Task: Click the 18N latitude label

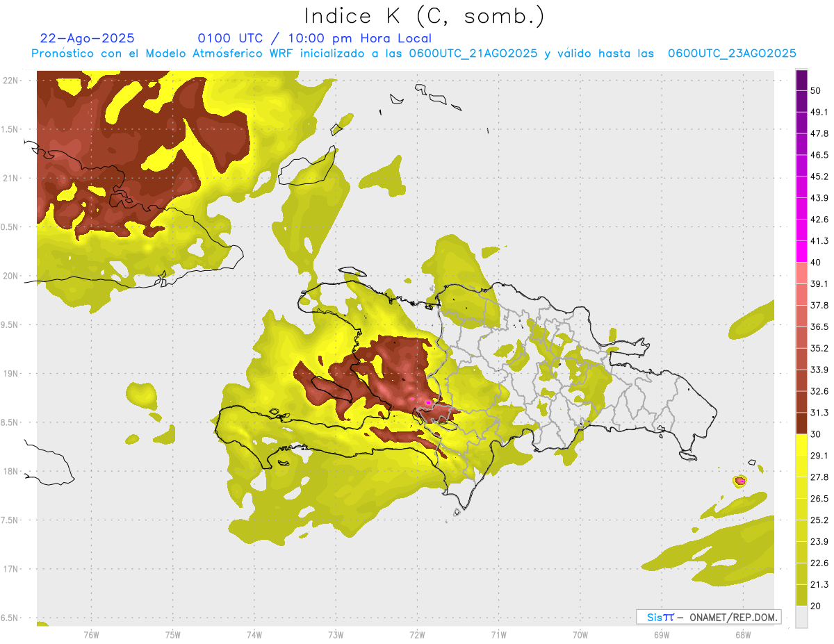Action: pos(10,471)
